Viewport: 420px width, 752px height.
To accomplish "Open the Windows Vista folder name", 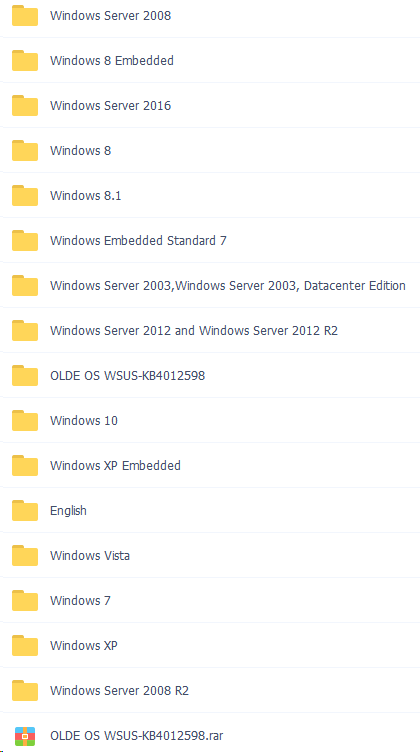I will [90, 556].
